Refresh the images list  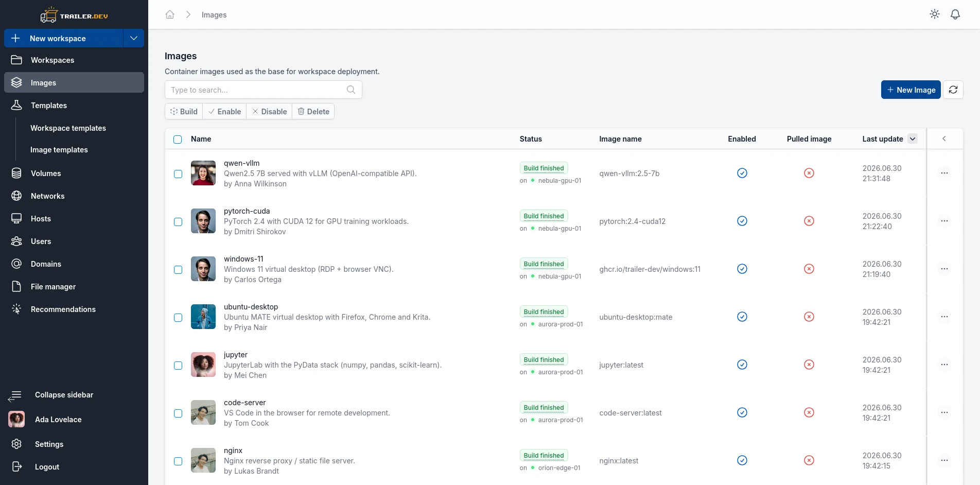953,90
